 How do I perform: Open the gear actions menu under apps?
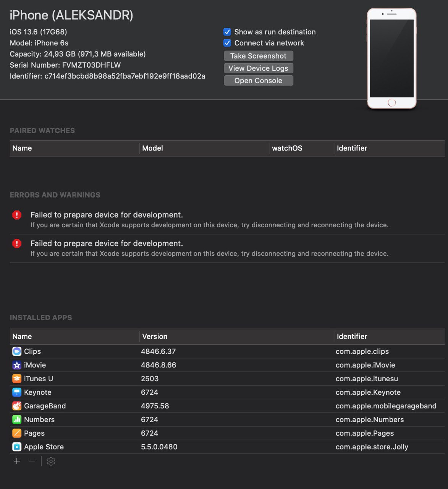(51, 461)
